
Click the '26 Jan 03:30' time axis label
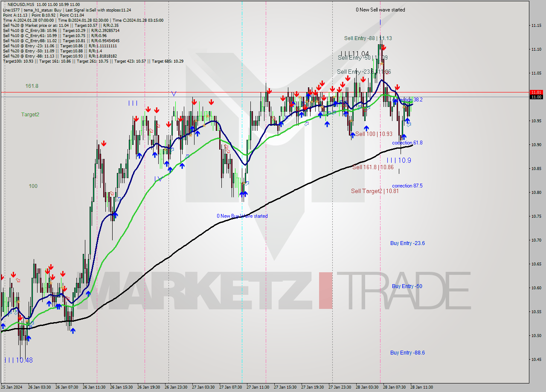click(40, 387)
